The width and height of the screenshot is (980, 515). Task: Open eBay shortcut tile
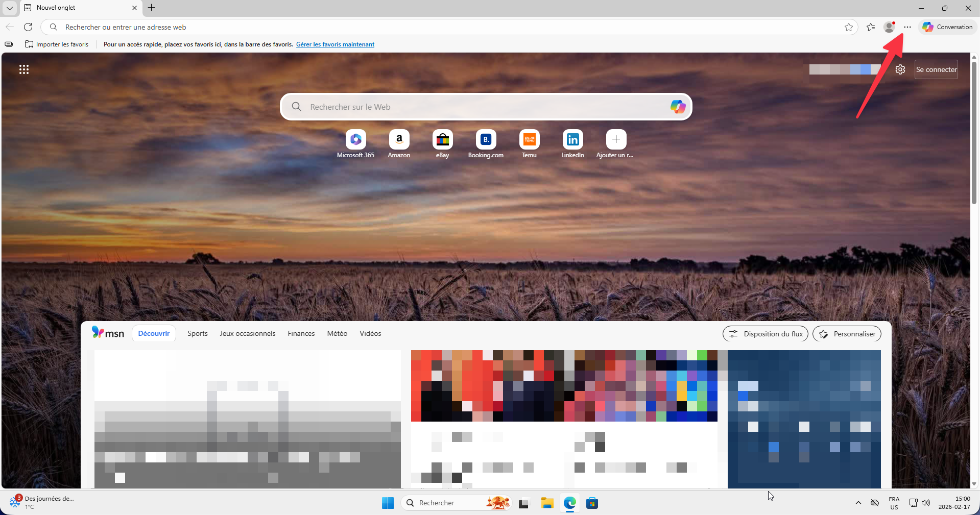click(443, 144)
